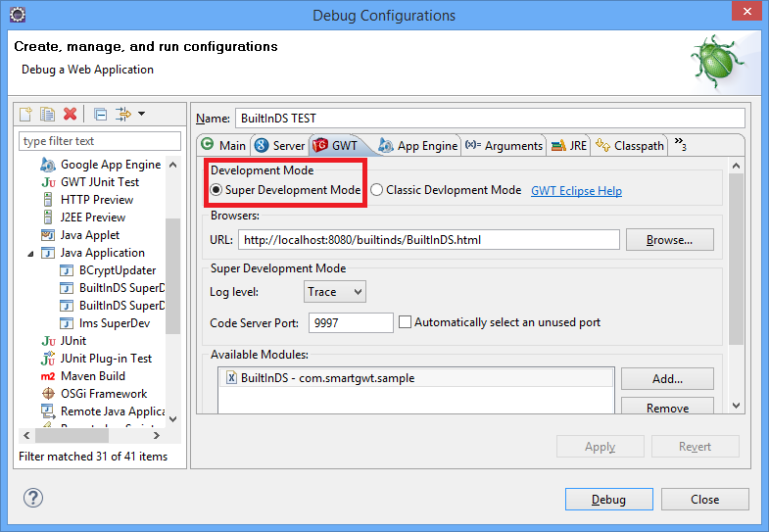Open the GWT Eclipse Help link

(x=576, y=191)
